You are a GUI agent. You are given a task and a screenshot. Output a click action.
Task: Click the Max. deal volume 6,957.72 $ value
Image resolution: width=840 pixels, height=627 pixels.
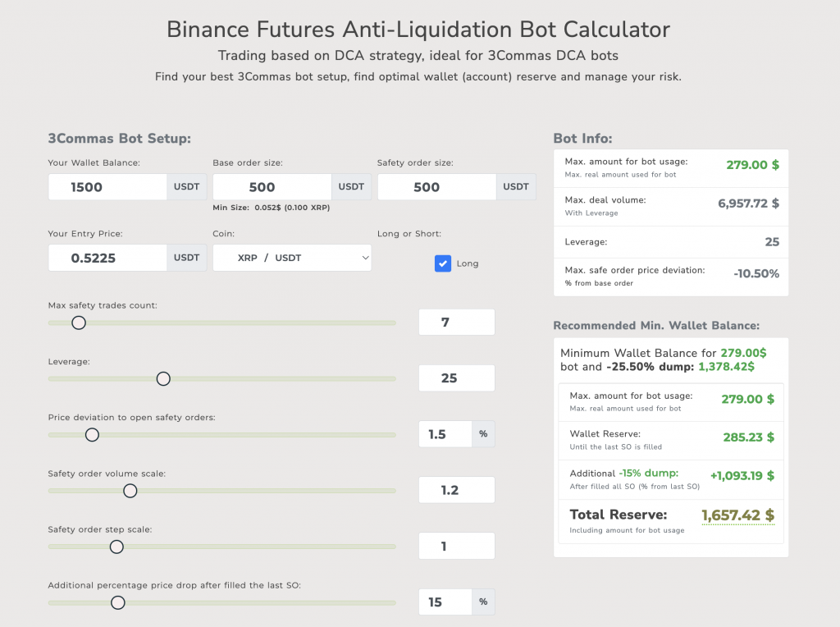(x=748, y=203)
